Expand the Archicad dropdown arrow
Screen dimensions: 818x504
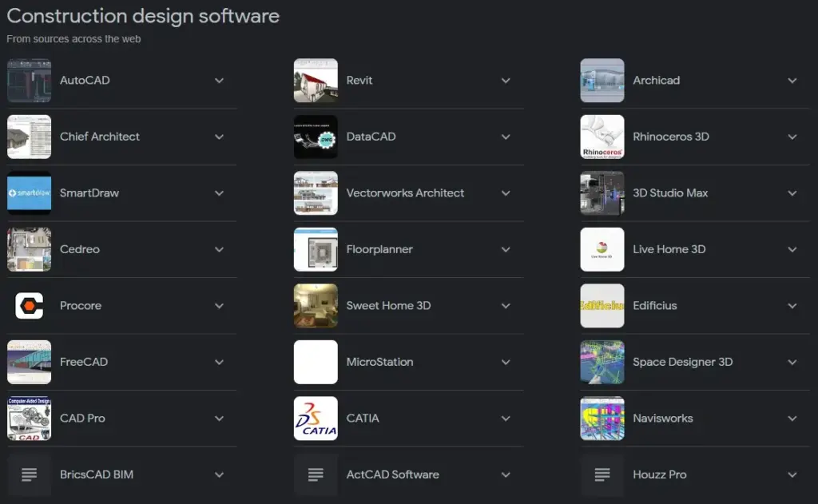(x=792, y=81)
